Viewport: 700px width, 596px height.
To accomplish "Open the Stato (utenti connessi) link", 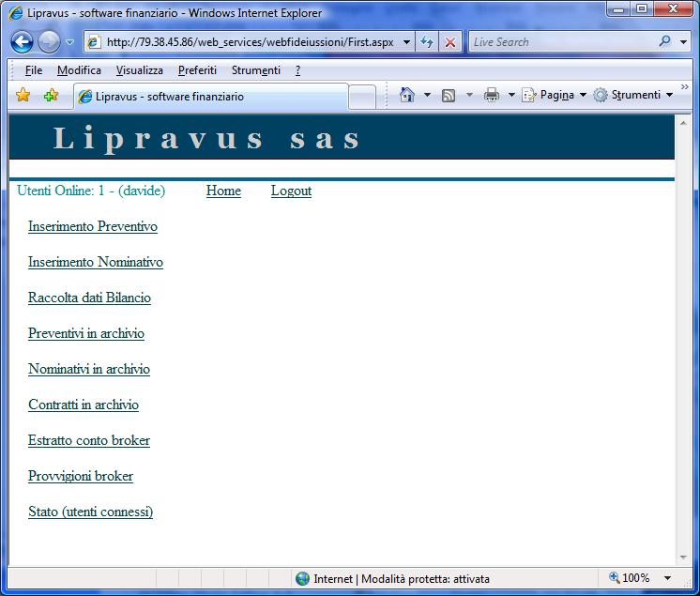I will point(91,512).
